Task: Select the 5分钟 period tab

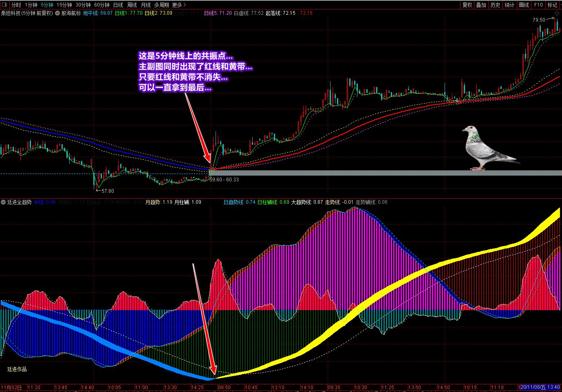Action: 47,5
